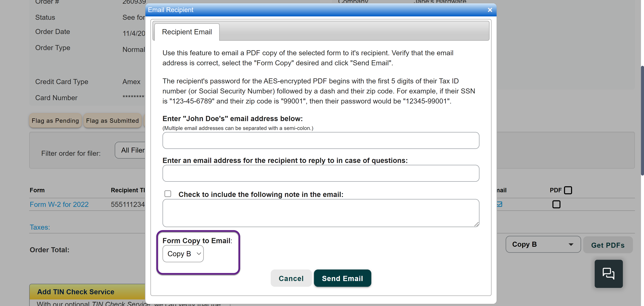Click the reply-to email address field
Viewport: 644px width, 306px height.
321,173
